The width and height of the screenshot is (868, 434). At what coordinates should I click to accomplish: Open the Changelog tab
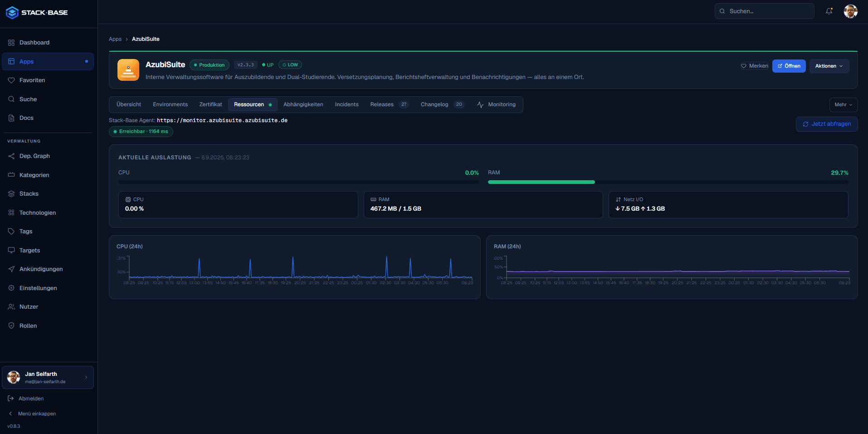point(442,104)
